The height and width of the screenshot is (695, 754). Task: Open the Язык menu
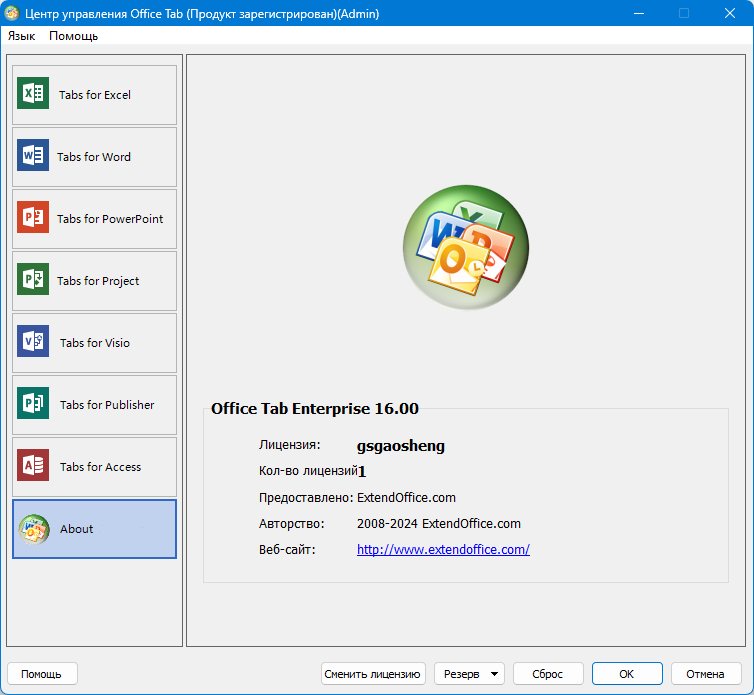click(22, 36)
